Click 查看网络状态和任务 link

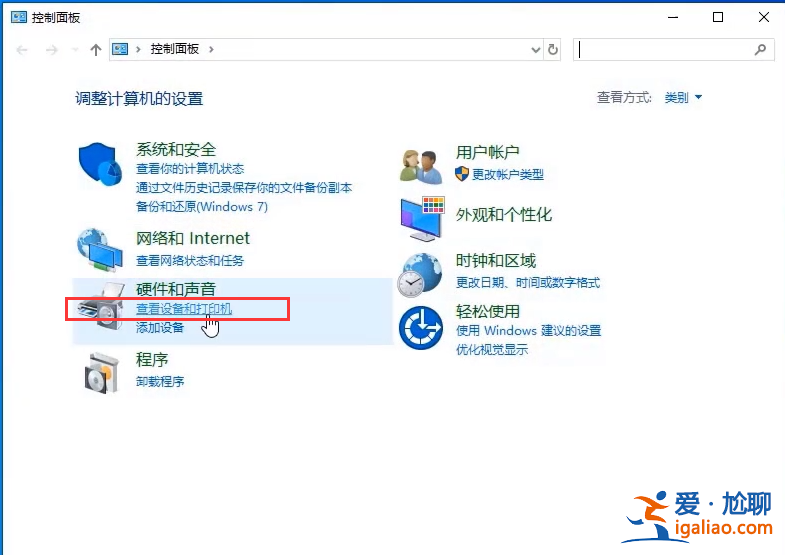(x=190, y=261)
